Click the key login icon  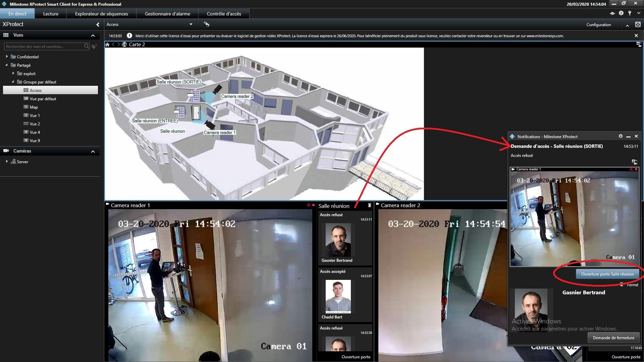point(630,13)
